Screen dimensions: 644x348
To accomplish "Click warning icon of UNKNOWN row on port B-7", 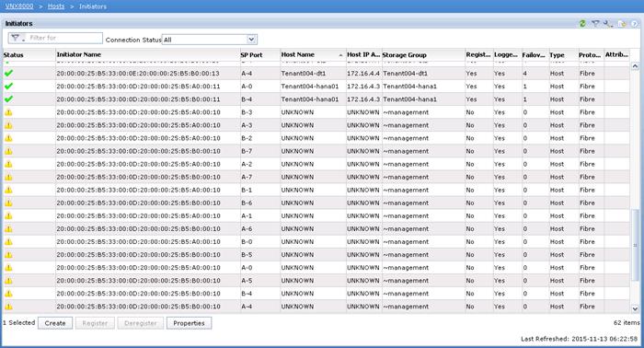I will click(x=8, y=151).
